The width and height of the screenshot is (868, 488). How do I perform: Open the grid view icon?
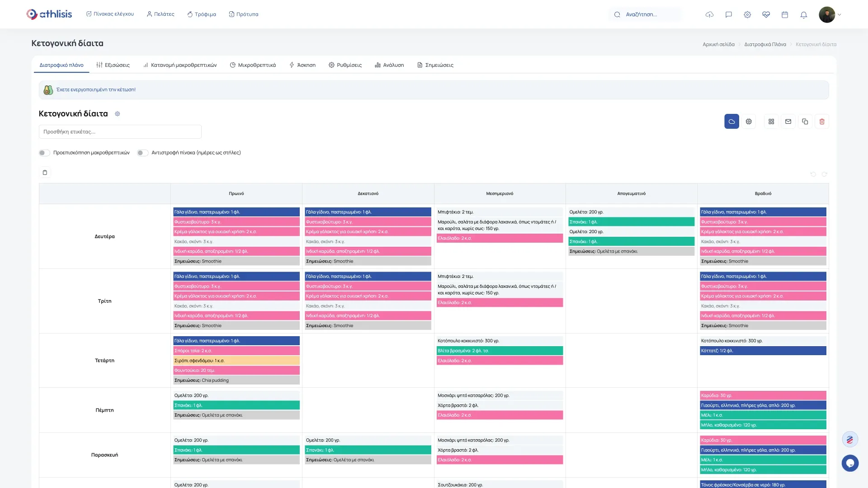[x=771, y=122]
